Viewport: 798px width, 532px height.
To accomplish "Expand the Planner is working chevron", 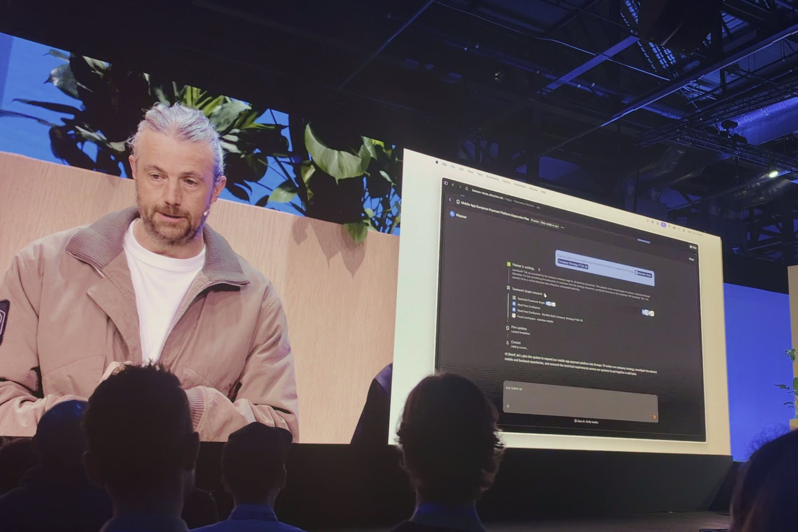I will tap(539, 270).
